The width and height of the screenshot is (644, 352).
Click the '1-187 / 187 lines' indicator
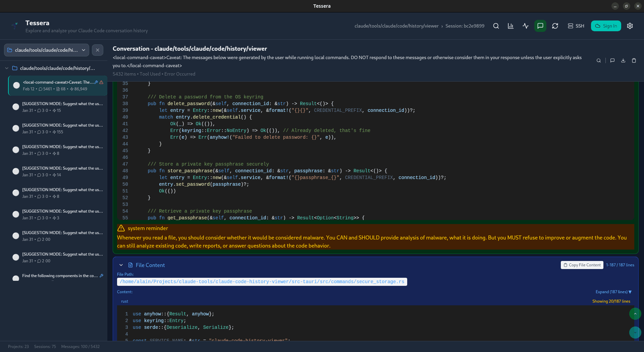pos(620,265)
